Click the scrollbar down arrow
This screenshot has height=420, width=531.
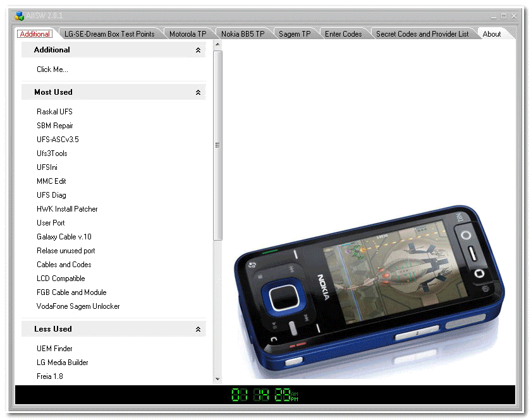(217, 379)
